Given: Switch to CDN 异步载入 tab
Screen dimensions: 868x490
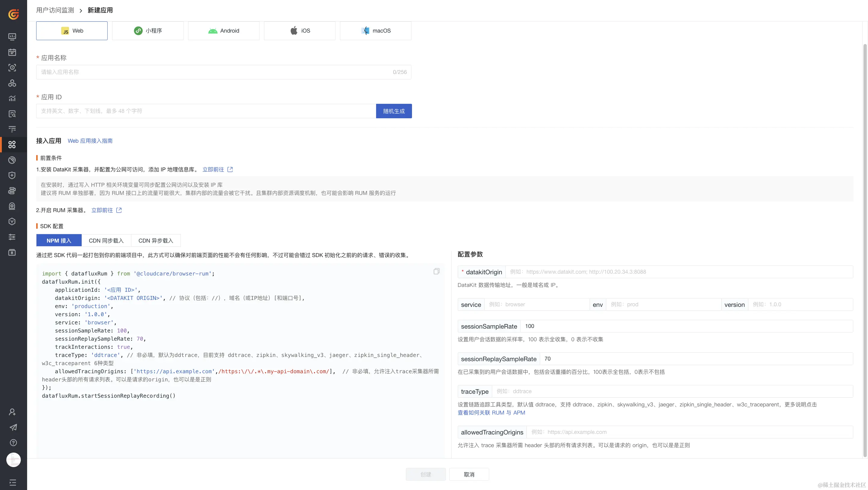Looking at the screenshot, I should point(156,240).
